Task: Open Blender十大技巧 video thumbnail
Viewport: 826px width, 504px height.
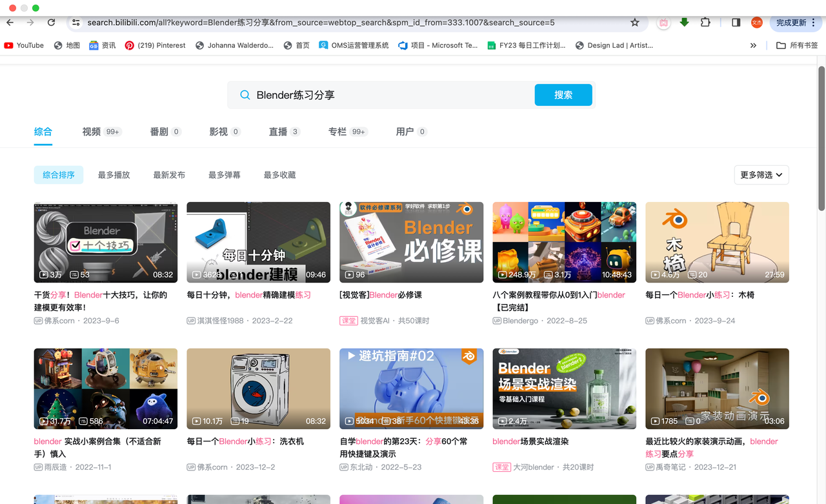Action: (106, 242)
